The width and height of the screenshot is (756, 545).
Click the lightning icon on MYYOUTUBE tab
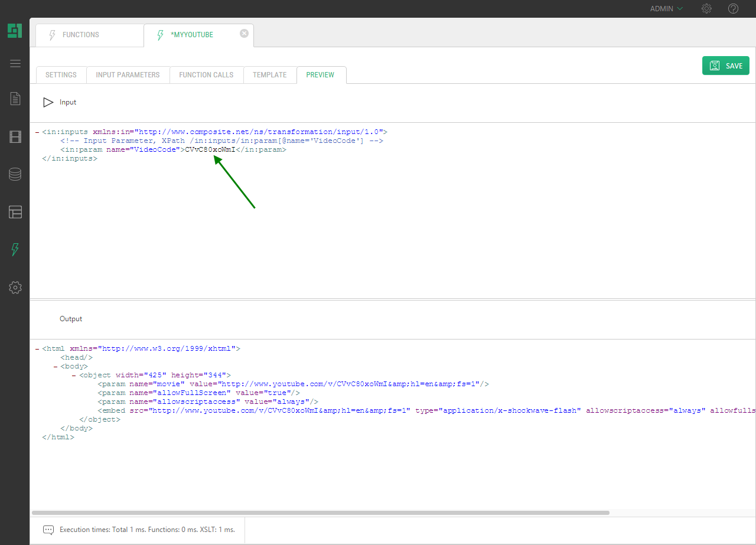point(160,35)
